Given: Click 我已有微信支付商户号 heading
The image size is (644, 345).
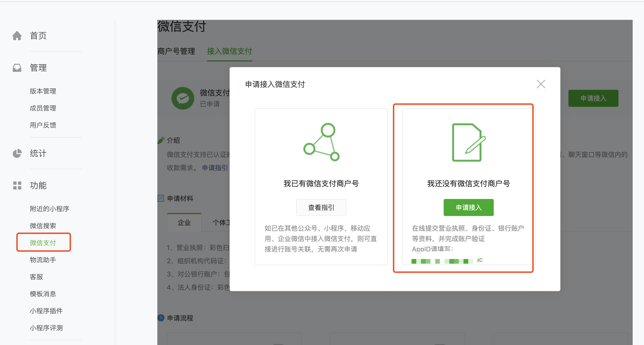Looking at the screenshot, I should [321, 184].
